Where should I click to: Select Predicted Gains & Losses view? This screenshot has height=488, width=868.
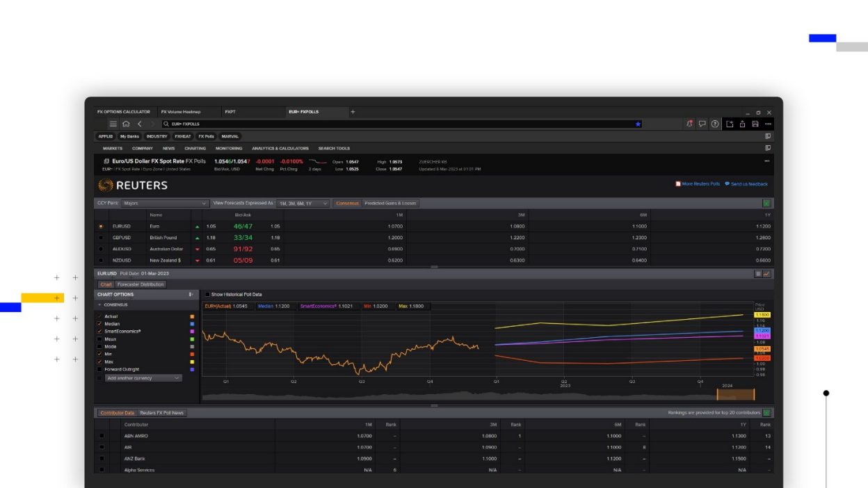tap(390, 203)
